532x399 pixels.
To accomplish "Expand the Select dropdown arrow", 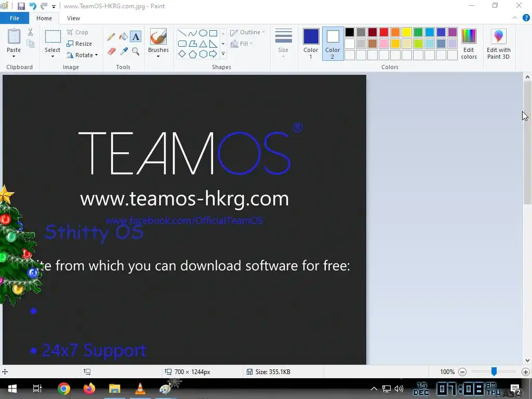I will [x=52, y=56].
